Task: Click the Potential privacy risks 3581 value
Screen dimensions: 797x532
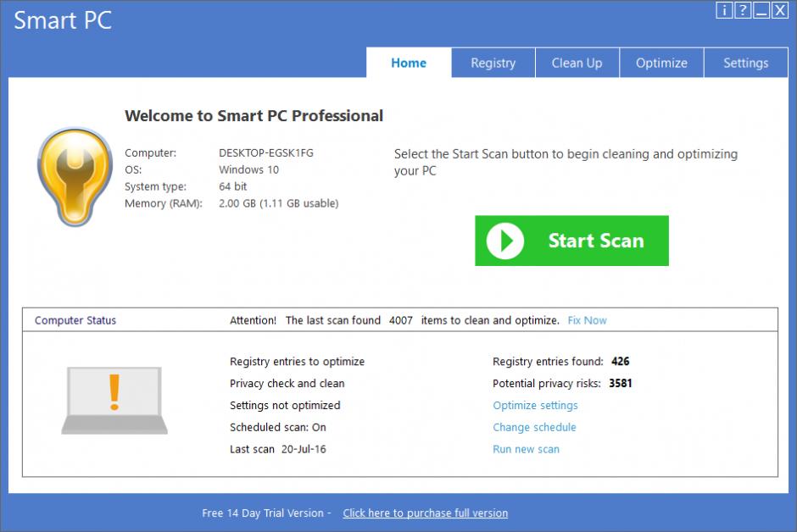Action: pyautogui.click(x=620, y=383)
